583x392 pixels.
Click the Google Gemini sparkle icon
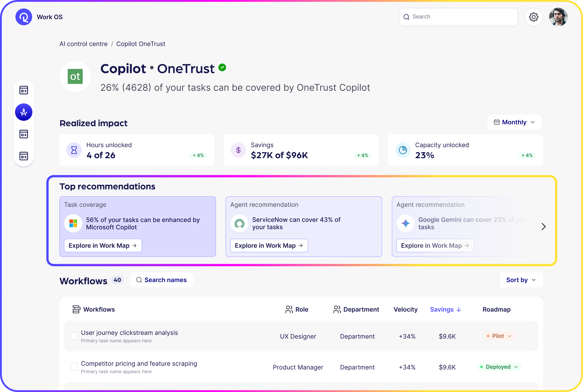(406, 223)
